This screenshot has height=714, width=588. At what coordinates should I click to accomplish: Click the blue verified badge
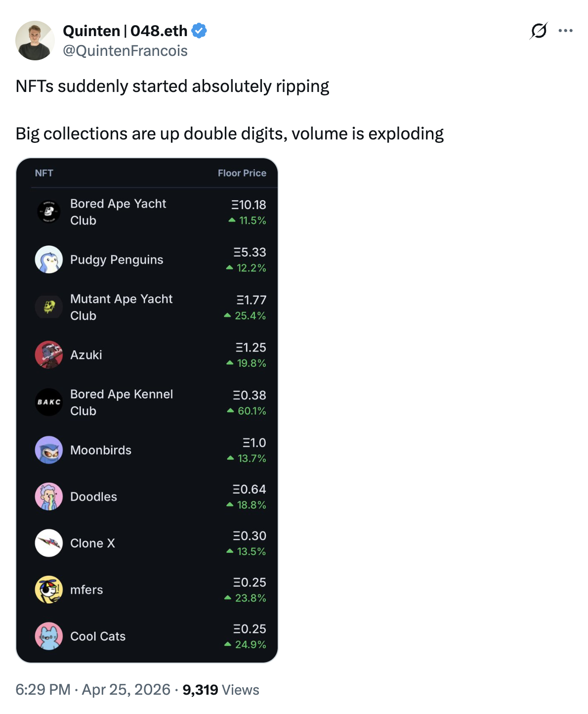pos(199,31)
